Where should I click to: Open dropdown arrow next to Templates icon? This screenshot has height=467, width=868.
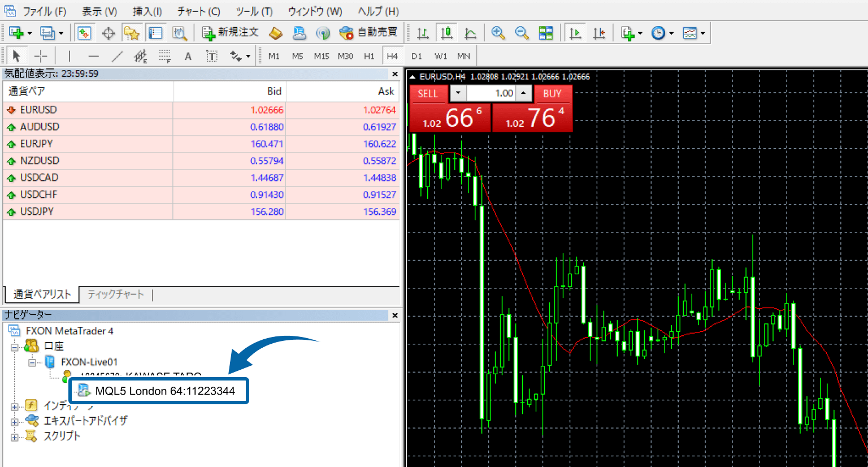coord(702,33)
